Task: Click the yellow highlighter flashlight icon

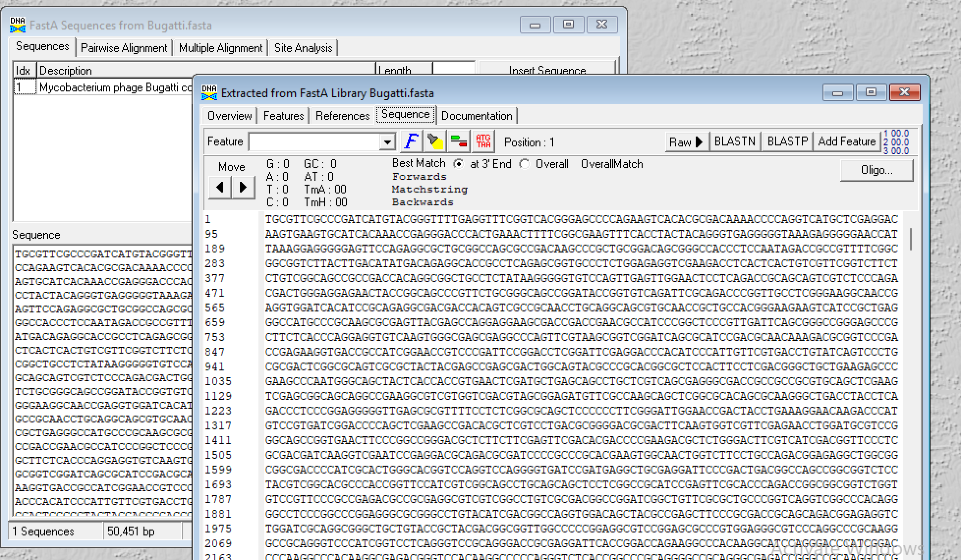Action: click(435, 142)
